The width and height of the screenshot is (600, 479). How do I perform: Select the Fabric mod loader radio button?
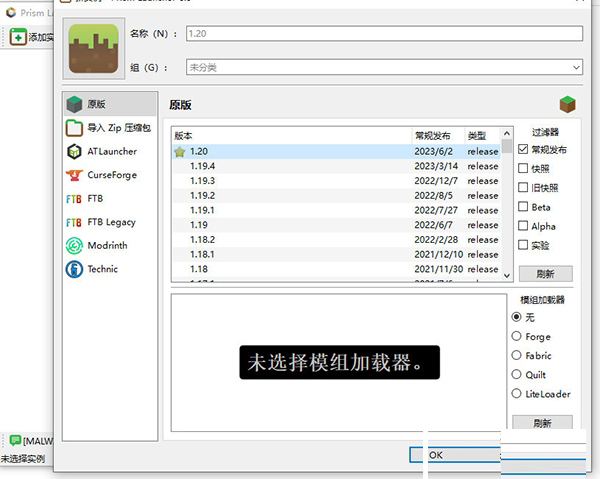pos(517,355)
